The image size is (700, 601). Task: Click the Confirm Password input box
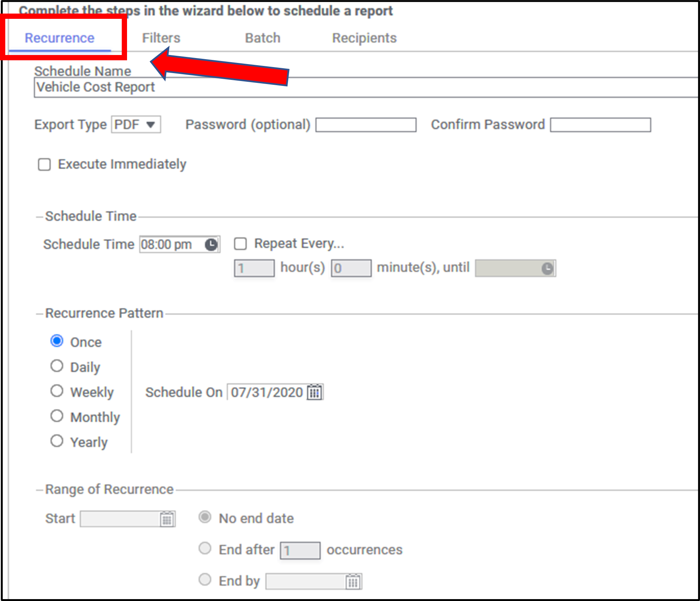point(600,125)
